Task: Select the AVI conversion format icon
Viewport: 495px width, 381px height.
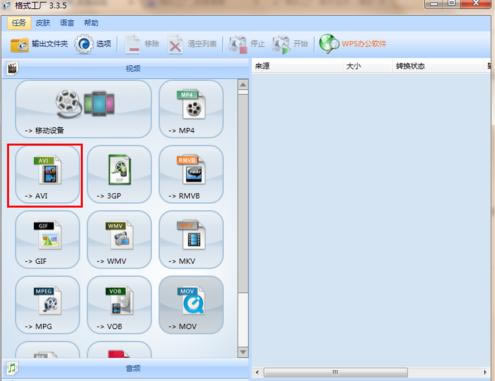Action: 47,175
